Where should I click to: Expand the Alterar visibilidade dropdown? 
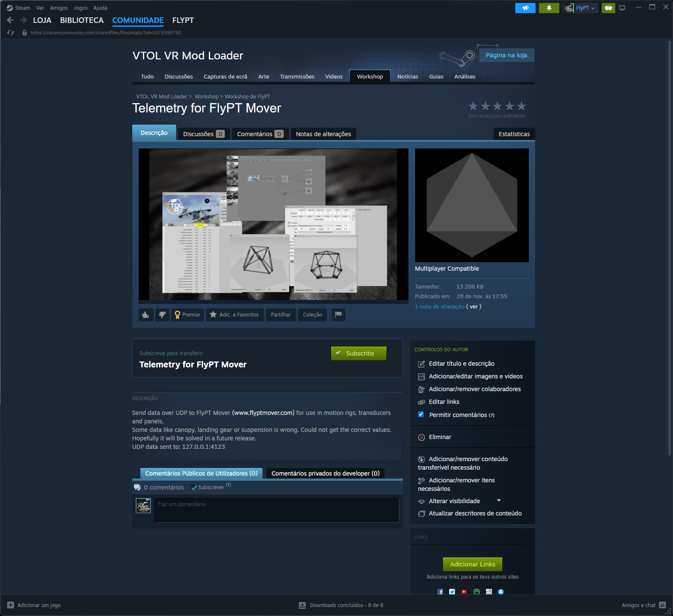point(499,501)
